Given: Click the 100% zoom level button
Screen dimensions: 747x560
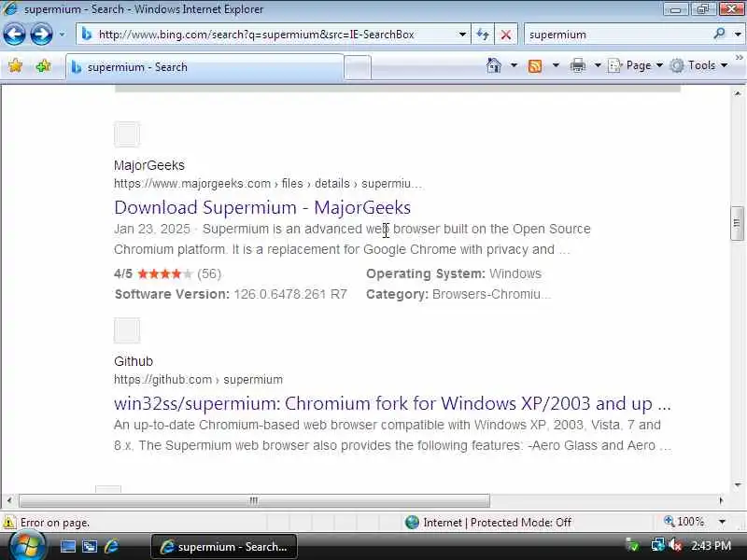Looking at the screenshot, I should 684,522.
